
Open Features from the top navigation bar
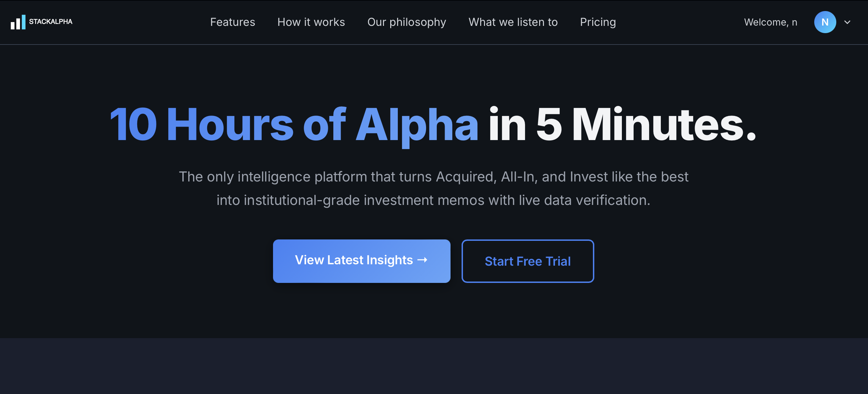[x=232, y=22]
